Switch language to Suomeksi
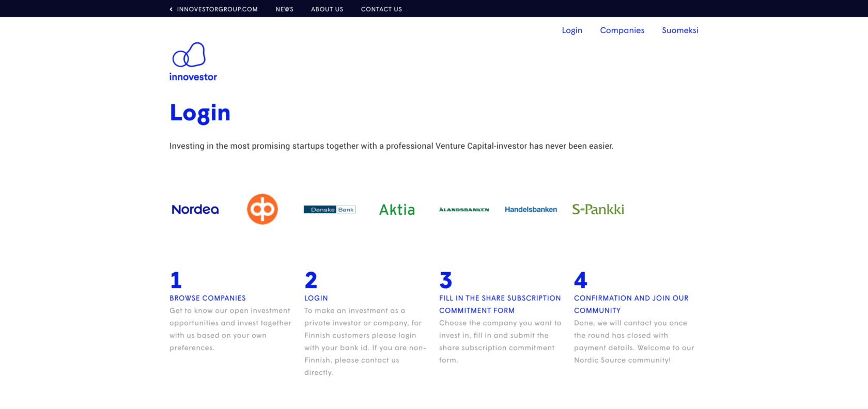This screenshot has height=409, width=868. tap(680, 30)
